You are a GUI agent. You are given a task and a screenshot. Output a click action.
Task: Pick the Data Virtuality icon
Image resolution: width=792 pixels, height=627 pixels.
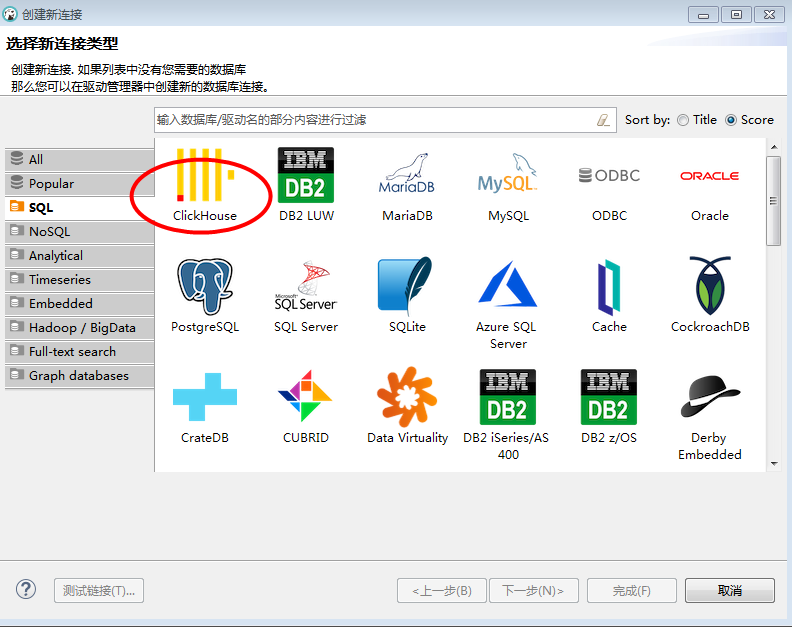click(407, 397)
